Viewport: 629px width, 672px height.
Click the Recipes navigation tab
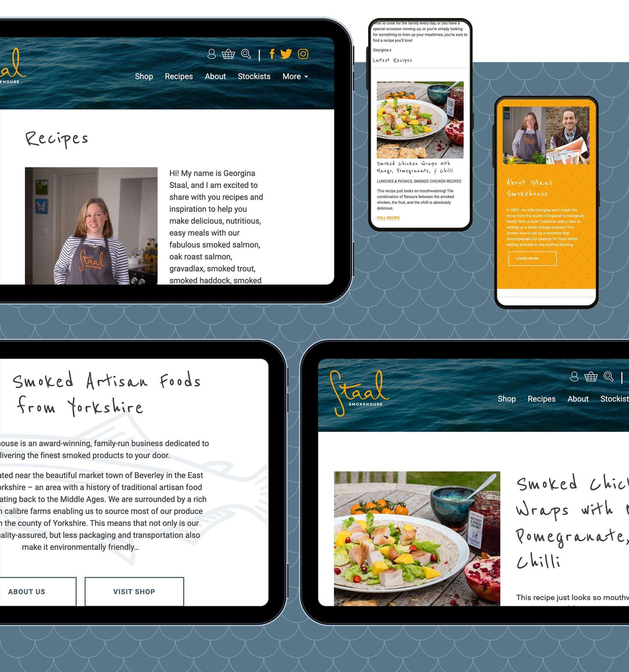179,76
